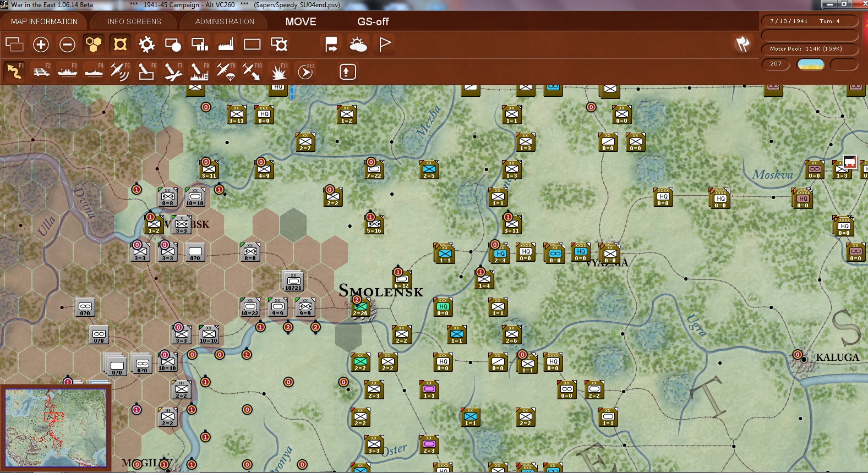
Task: Toggle the yellow enemy hexes display
Action: click(120, 44)
